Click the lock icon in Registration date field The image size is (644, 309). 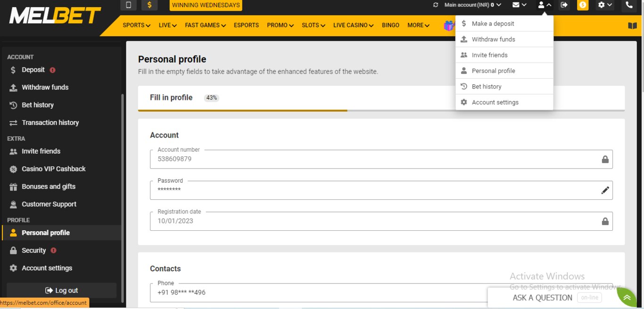[605, 221]
